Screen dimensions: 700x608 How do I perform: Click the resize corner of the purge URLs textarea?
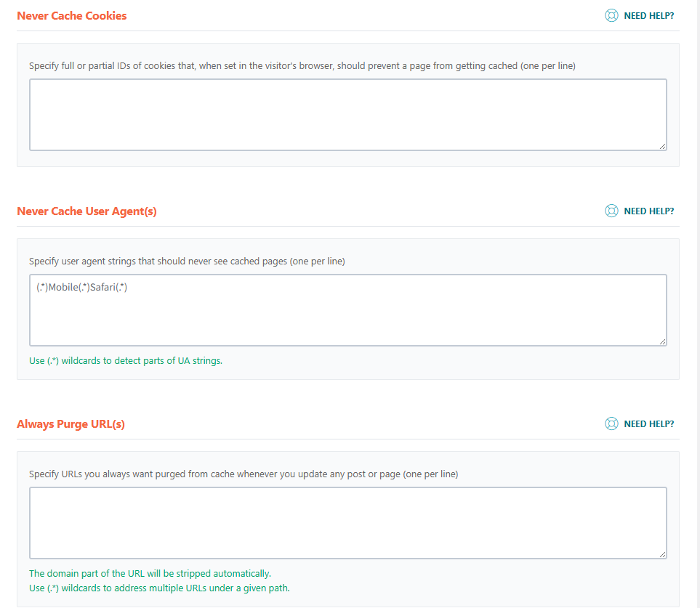coord(662,554)
